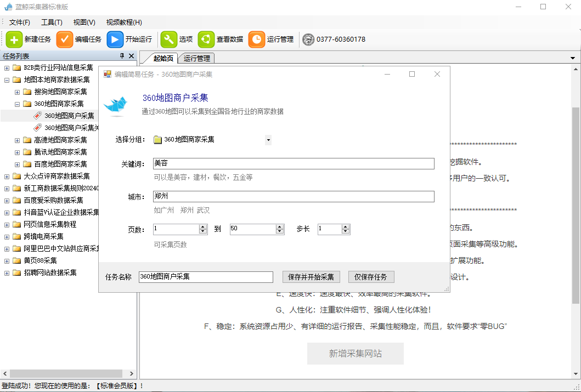Expand the 大众点评商家数据采集 node
Screen dimensions: 581x392
(7, 177)
